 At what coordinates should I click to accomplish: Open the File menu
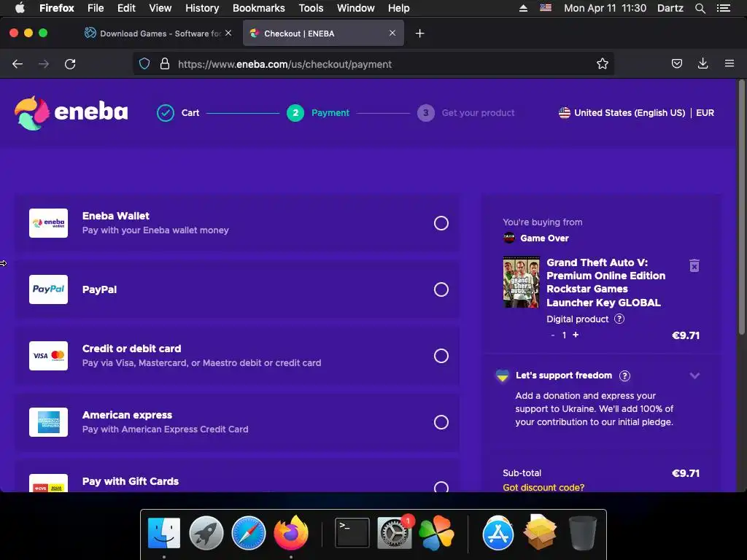tap(96, 8)
